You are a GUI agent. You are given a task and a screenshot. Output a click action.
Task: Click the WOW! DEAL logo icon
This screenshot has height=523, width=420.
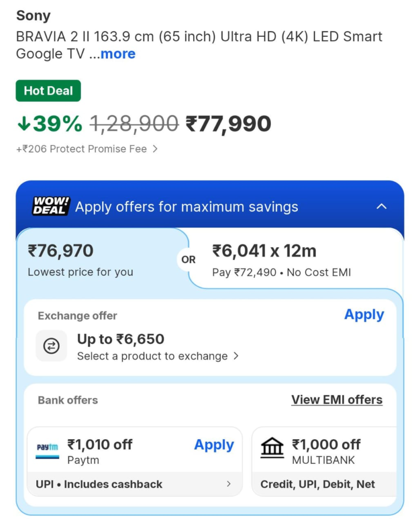(51, 206)
